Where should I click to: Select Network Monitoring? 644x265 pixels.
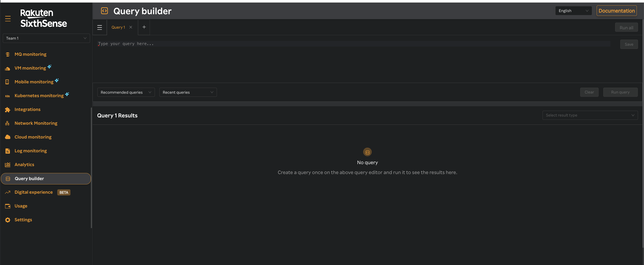point(36,123)
